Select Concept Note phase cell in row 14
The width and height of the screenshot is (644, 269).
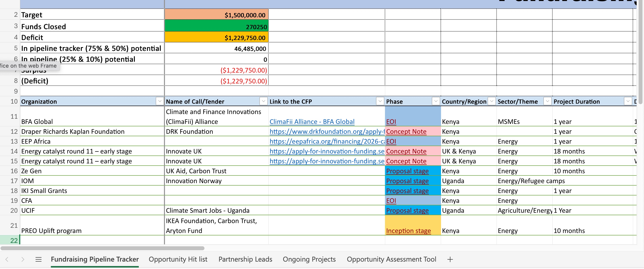(413, 151)
